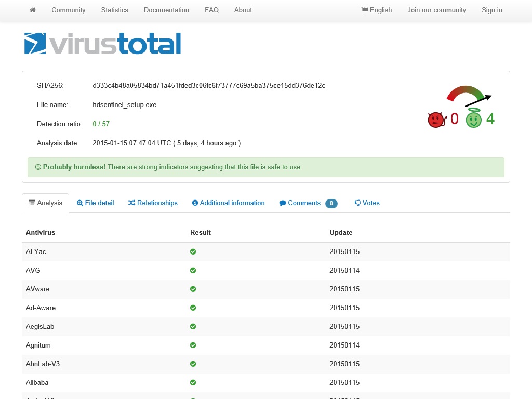Switch to the Analysis tab
Image resolution: width=532 pixels, height=399 pixels.
(x=46, y=203)
